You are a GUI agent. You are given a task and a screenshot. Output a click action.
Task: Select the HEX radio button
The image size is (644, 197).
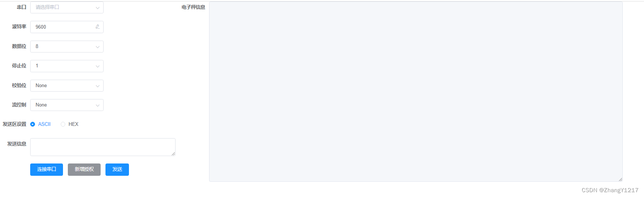tap(63, 124)
